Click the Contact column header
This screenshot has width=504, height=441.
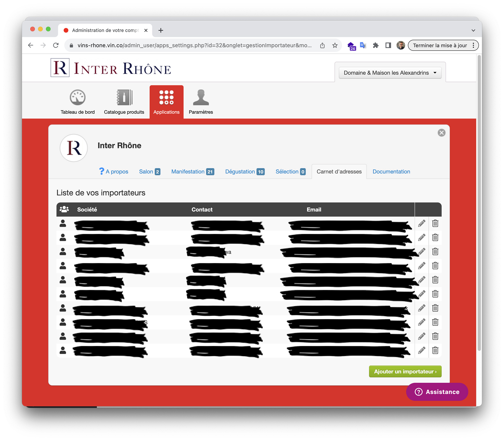click(202, 210)
